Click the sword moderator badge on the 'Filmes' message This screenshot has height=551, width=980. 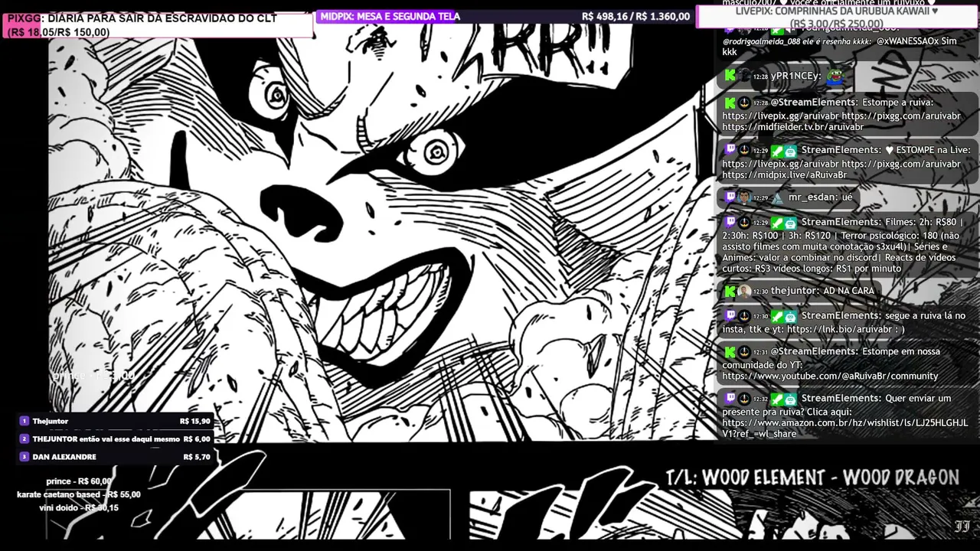click(x=777, y=222)
